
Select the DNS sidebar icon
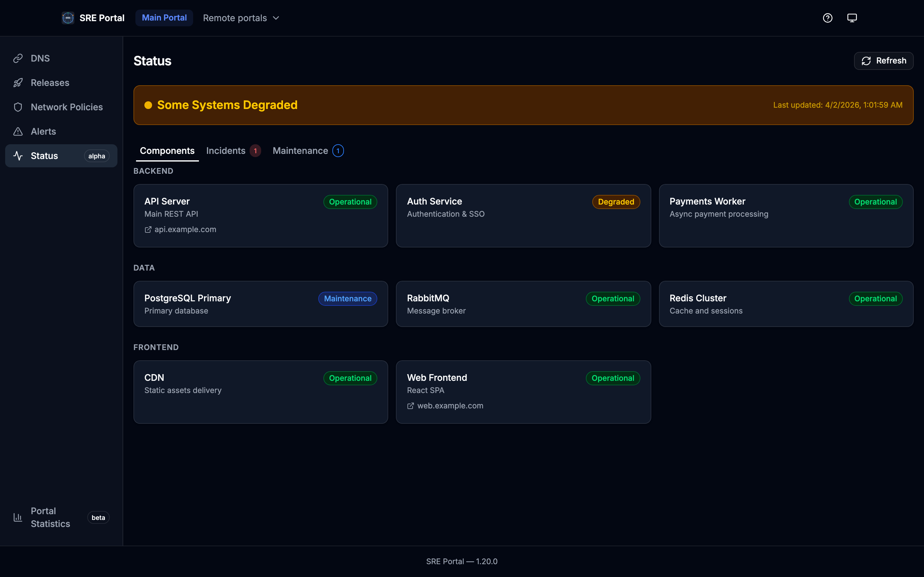click(18, 58)
